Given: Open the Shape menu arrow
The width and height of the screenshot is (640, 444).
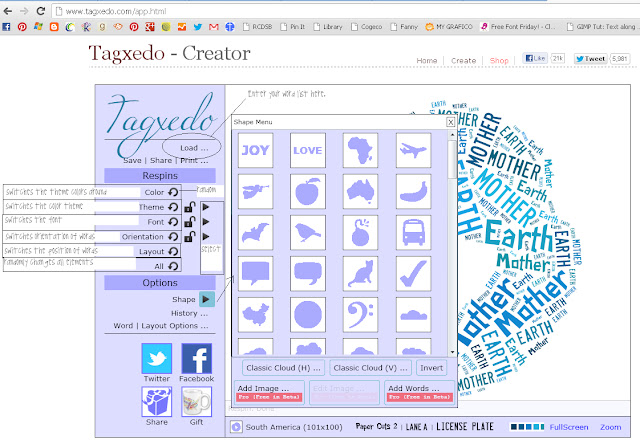Looking at the screenshot, I should 207,299.
